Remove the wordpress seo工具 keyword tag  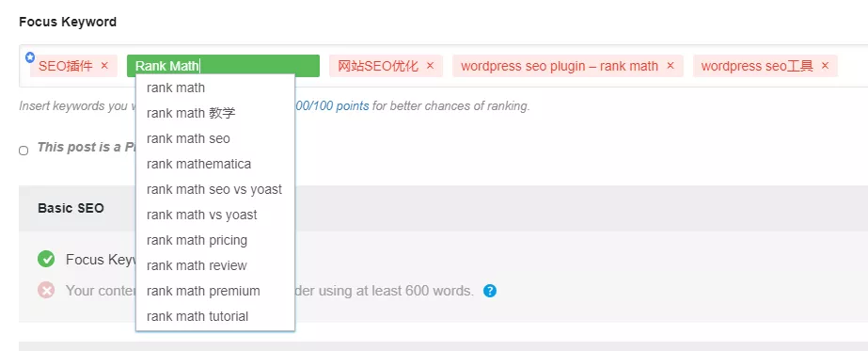pyautogui.click(x=825, y=66)
